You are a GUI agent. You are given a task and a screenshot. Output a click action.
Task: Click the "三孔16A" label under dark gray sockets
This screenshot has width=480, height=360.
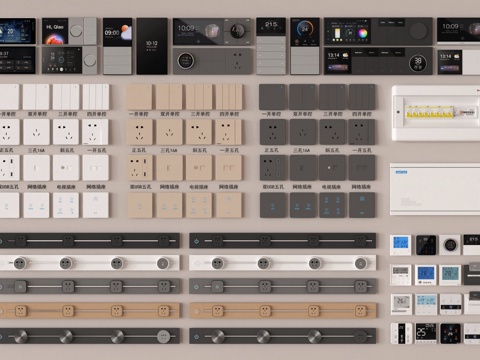tap(302, 150)
